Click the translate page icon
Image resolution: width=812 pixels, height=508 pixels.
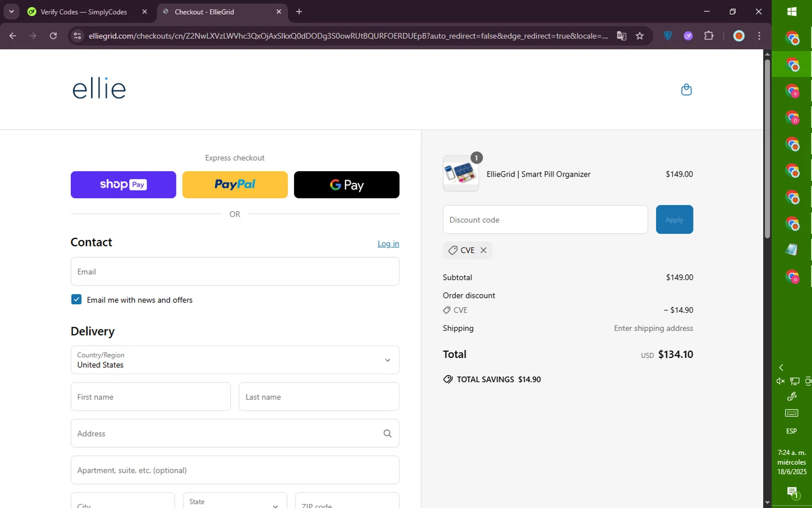[621, 36]
